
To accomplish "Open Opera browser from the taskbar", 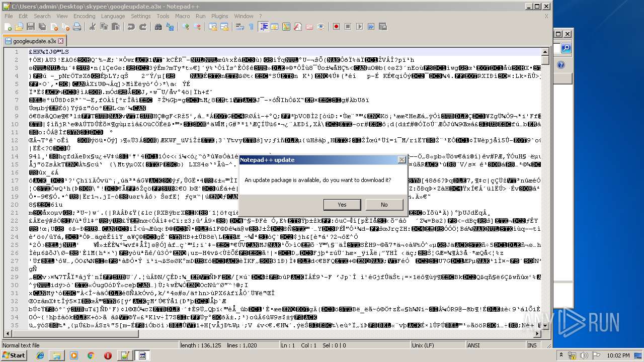I will pos(108,355).
